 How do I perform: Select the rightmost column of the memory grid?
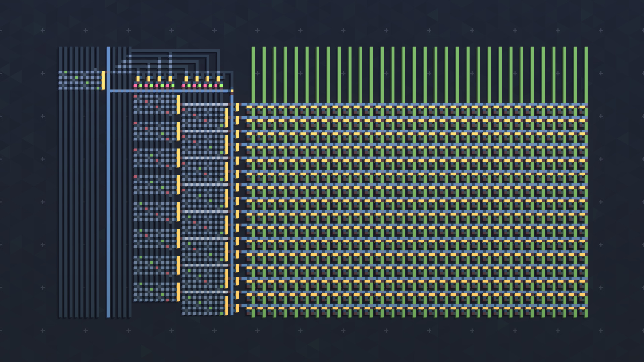click(585, 201)
